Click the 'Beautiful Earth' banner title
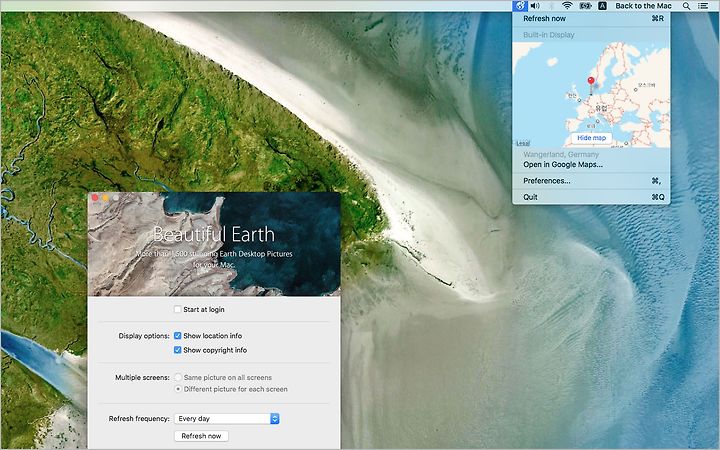Image resolution: width=720 pixels, height=450 pixels. pyautogui.click(x=214, y=234)
